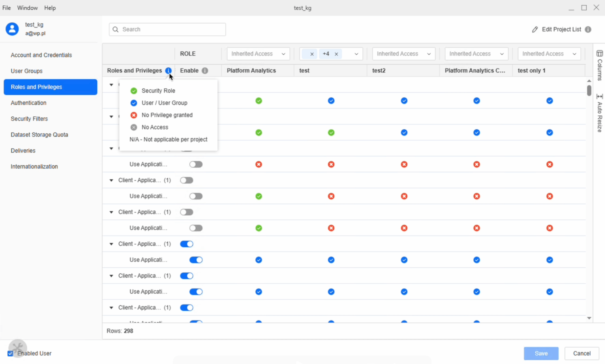This screenshot has height=364, width=605.
Task: Click the magnifier icon in the search bar
Action: point(116,29)
